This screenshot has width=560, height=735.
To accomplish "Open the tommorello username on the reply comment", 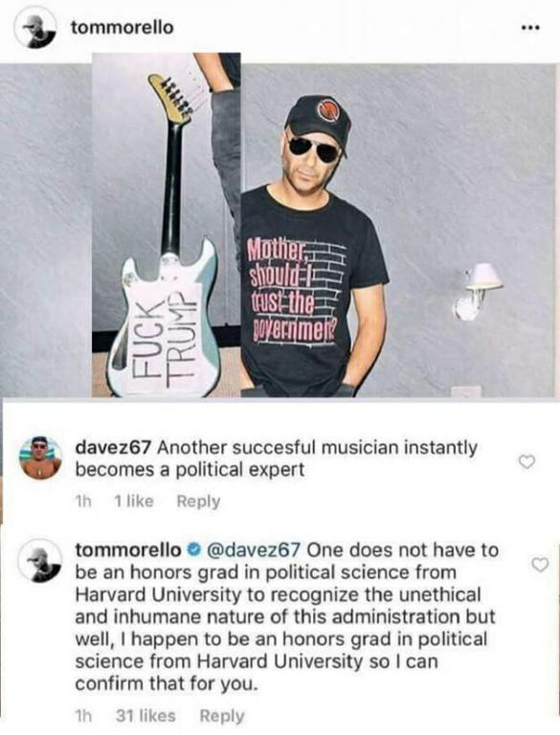I will pyautogui.click(x=128, y=550).
